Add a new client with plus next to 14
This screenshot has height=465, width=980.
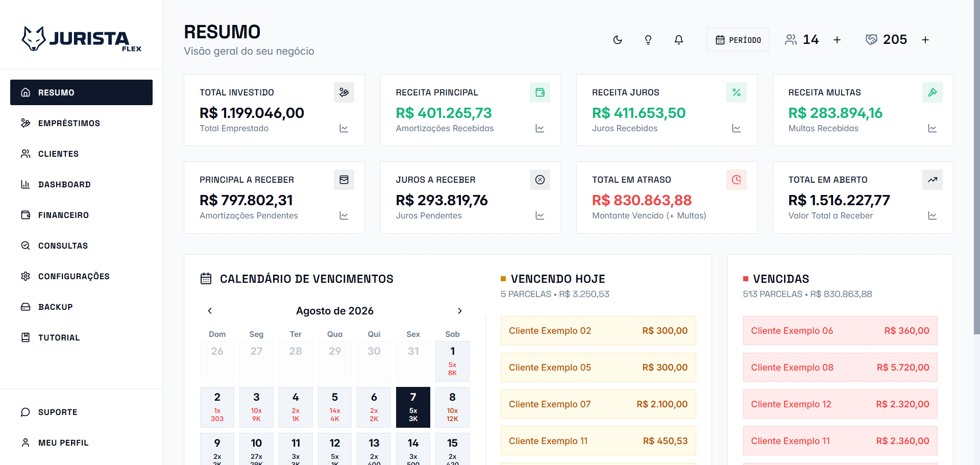pyautogui.click(x=837, y=40)
